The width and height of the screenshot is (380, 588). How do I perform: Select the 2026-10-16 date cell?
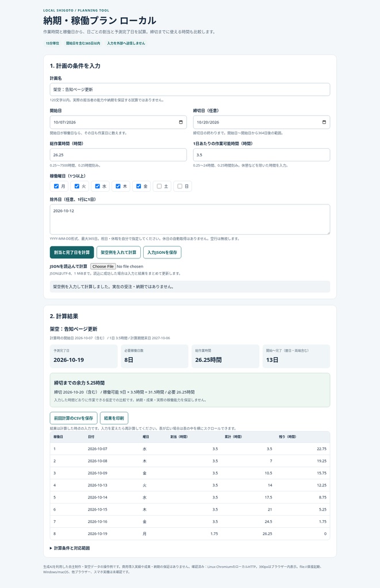click(98, 521)
